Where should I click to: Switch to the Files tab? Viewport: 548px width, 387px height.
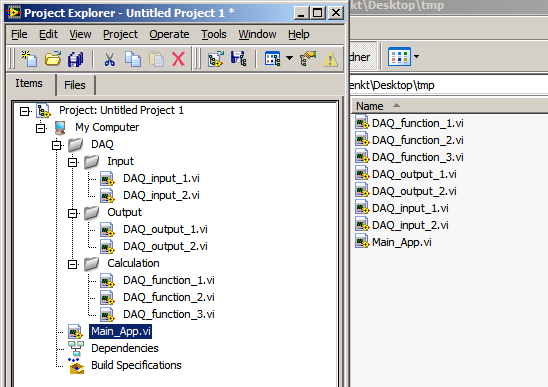click(x=75, y=85)
